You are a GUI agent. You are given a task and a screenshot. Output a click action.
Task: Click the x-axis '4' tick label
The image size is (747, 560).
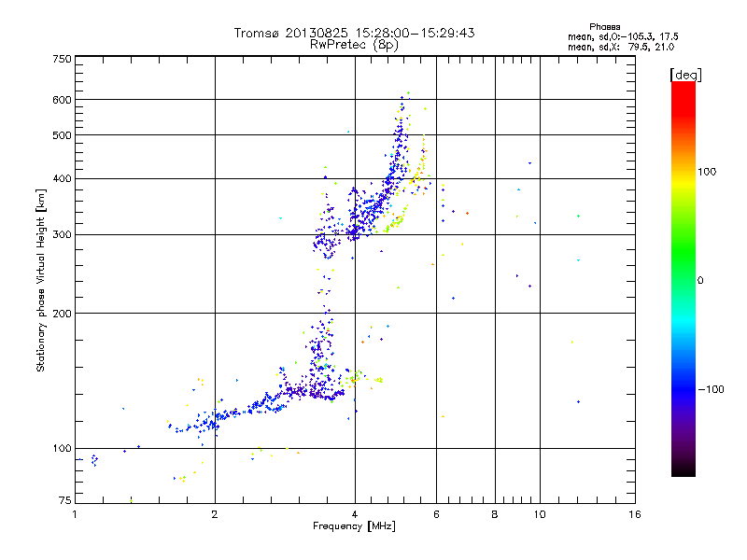click(355, 514)
